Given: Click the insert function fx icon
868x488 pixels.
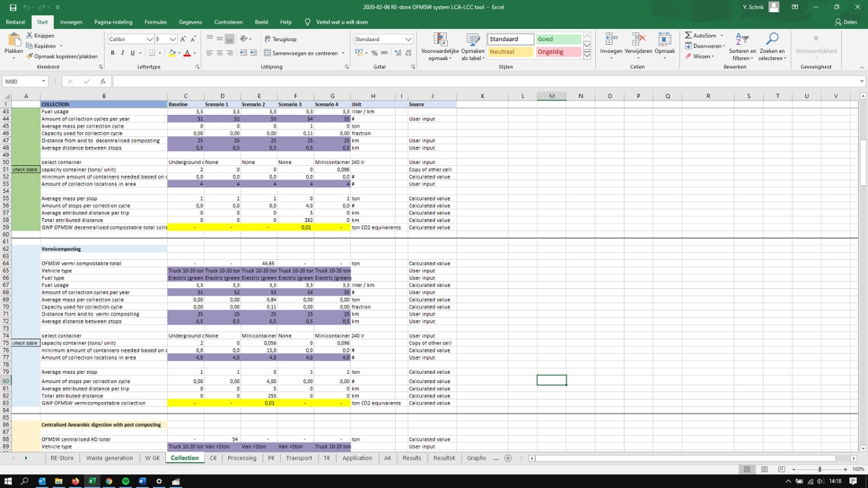Looking at the screenshot, I should pos(103,81).
